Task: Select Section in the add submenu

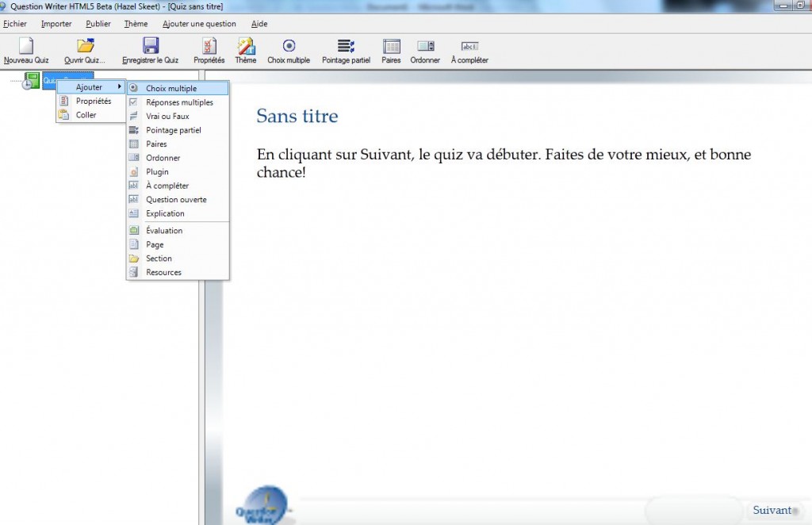Action: point(160,258)
